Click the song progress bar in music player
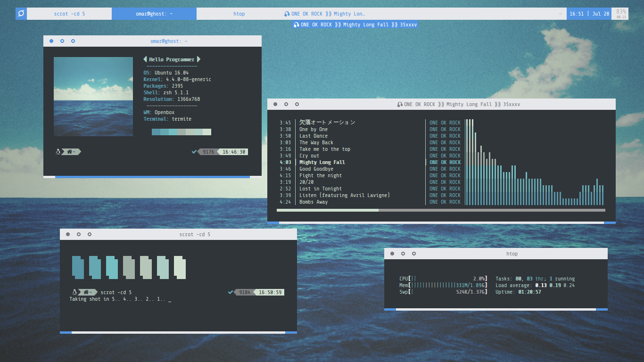 [441, 210]
